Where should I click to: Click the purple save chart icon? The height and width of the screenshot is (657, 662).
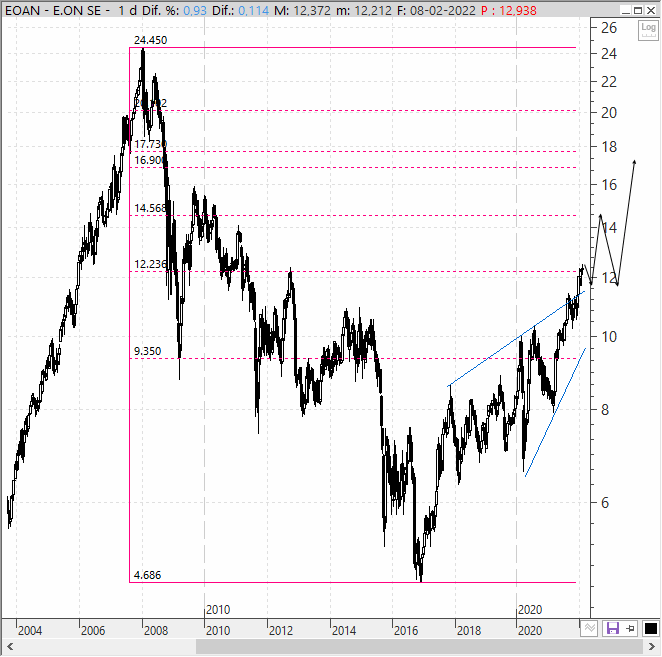(612, 629)
